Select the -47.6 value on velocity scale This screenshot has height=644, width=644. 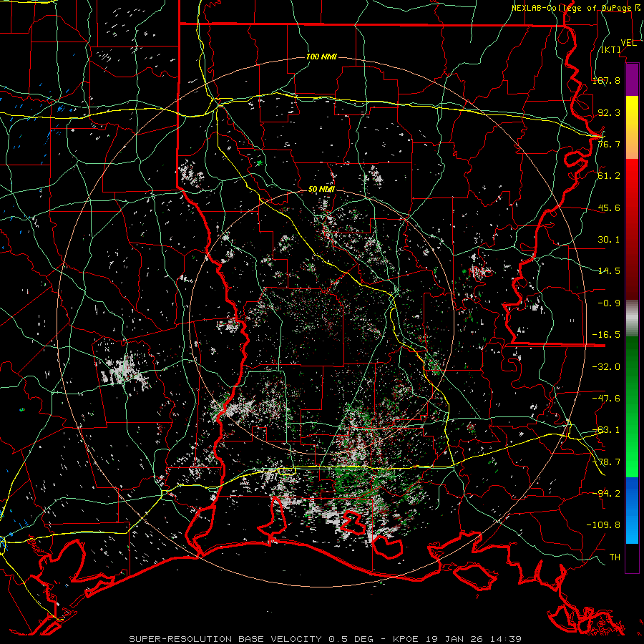(606, 399)
